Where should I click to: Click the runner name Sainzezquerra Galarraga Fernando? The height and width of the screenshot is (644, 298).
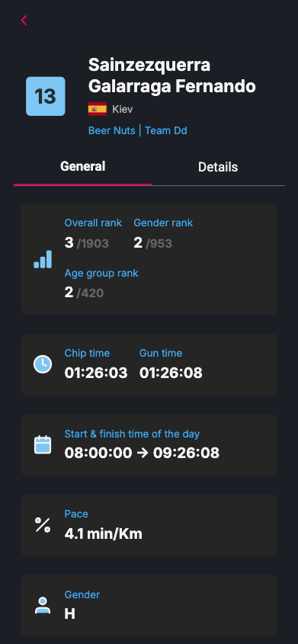coord(172,75)
